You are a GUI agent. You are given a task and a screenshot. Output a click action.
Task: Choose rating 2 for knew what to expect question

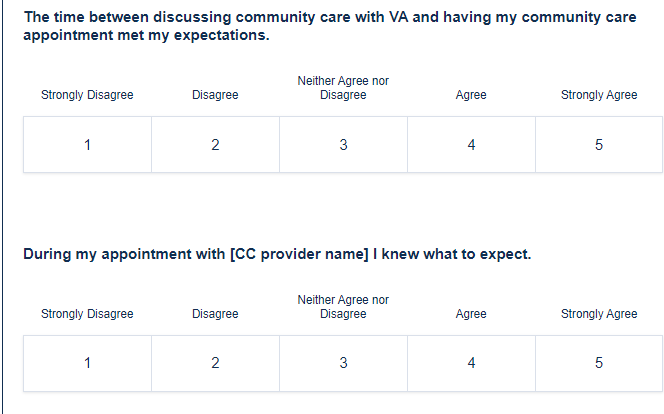tap(215, 363)
